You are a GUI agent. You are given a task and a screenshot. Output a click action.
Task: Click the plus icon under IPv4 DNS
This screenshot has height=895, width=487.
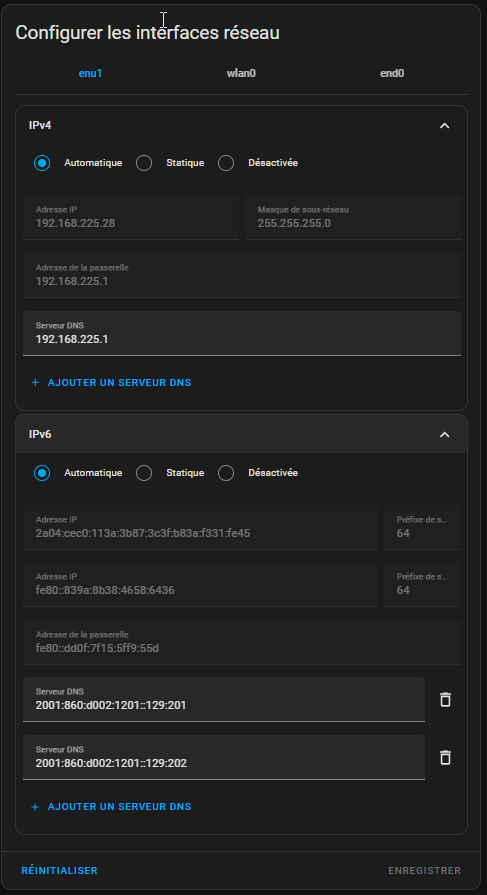(35, 382)
